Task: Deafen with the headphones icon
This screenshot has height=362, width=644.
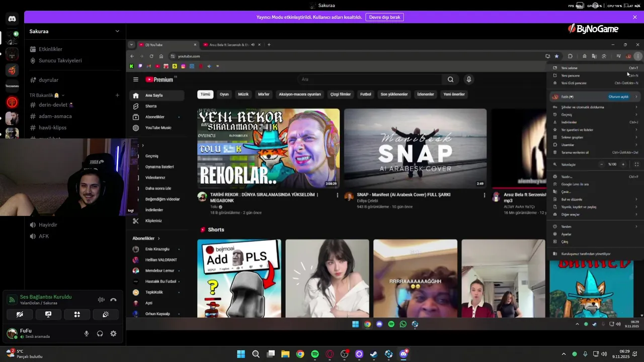Action: click(x=100, y=333)
